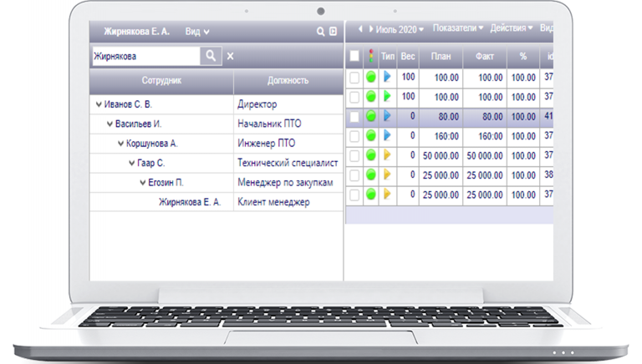642x364 pixels.
Task: Open the Июль 2020 period dropdown
Action: pyautogui.click(x=400, y=29)
